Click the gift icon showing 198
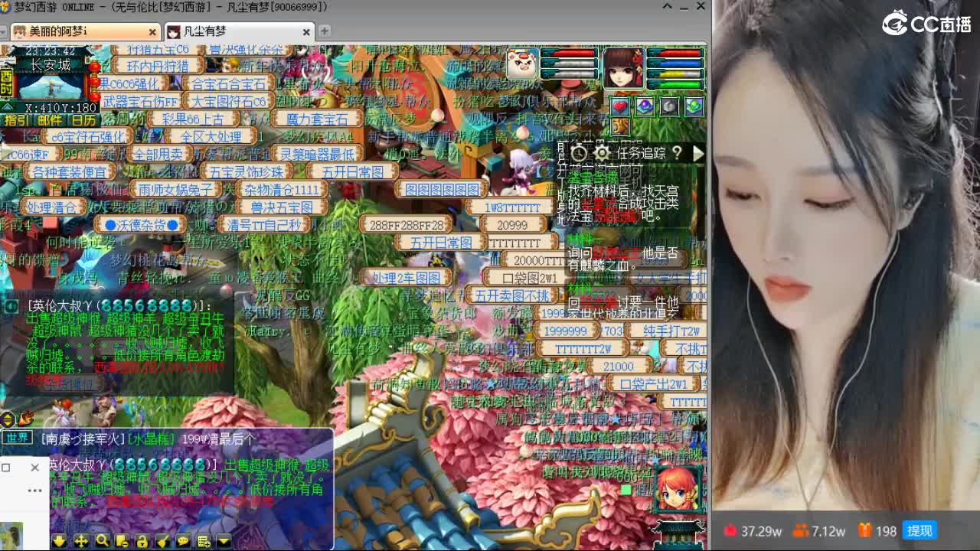The image size is (980, 551). tap(864, 530)
